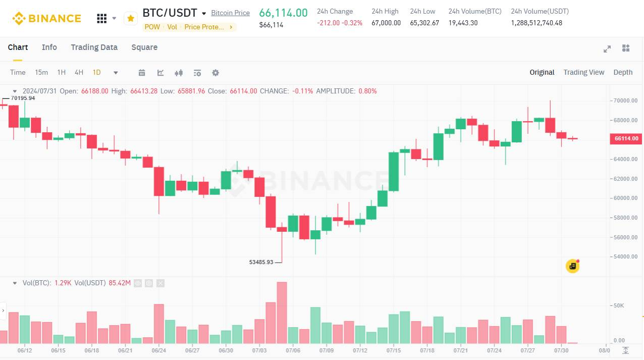644x360 pixels.
Task: Open the calendar date picker icon
Action: [x=142, y=73]
